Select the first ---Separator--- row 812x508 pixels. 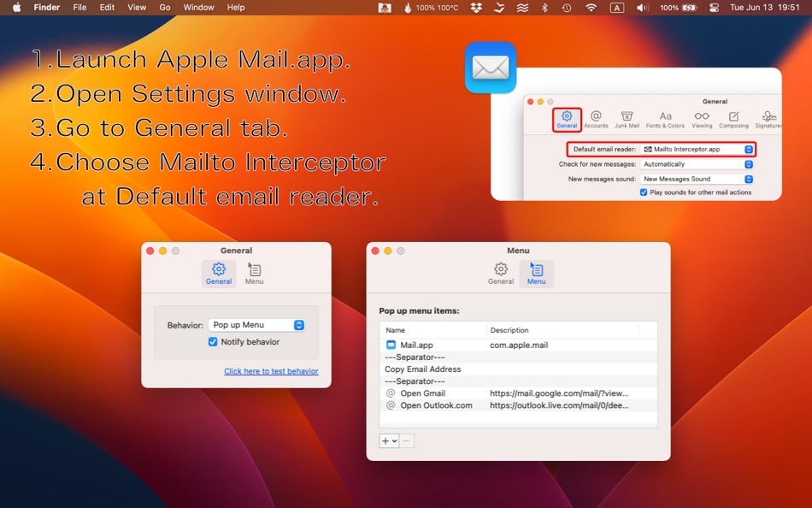click(x=518, y=357)
